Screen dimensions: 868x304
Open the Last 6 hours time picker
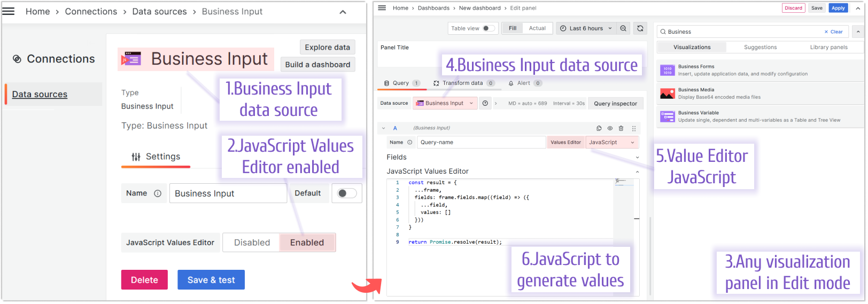(586, 28)
